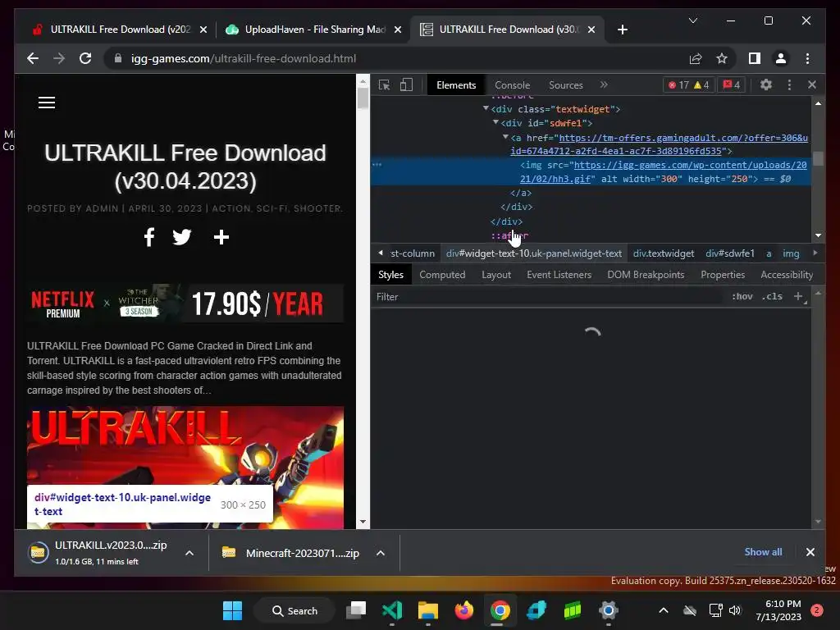
Task: Click the address bar URL
Action: 243,58
